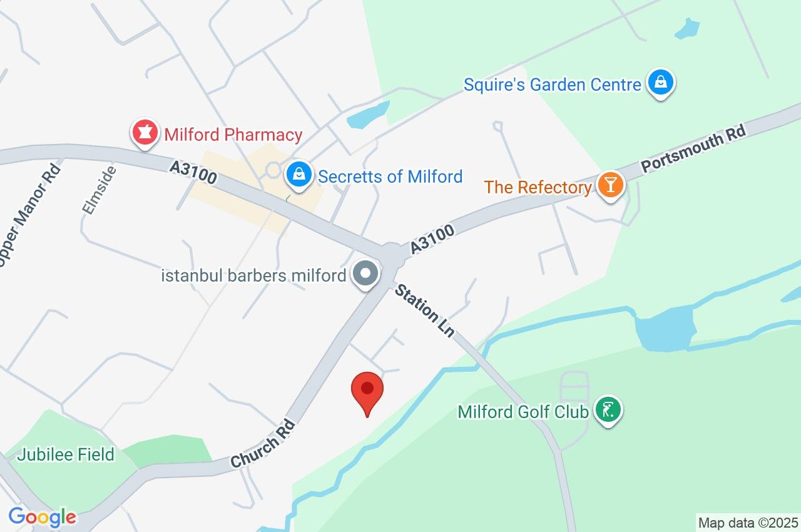This screenshot has width=801, height=532.
Task: Click the Church Rd road label
Action: (262, 444)
